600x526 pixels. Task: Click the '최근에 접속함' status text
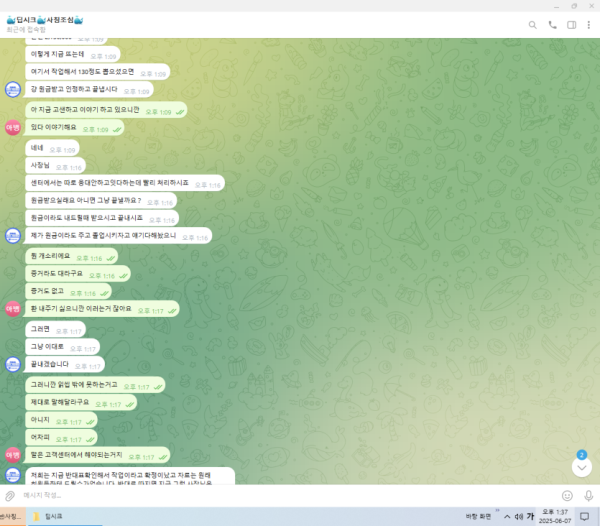tap(26, 30)
